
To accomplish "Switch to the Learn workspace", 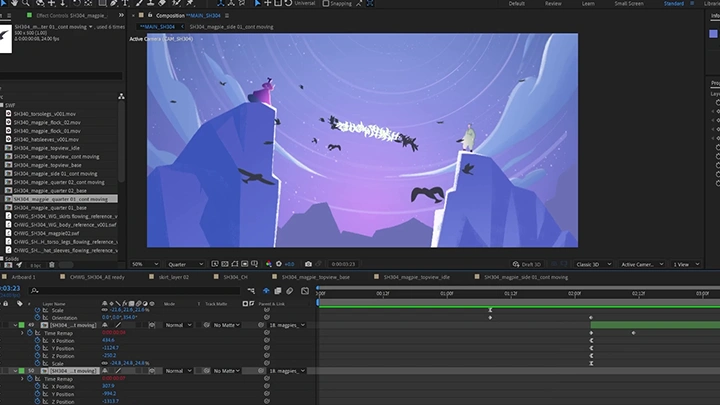I will click(x=588, y=3).
